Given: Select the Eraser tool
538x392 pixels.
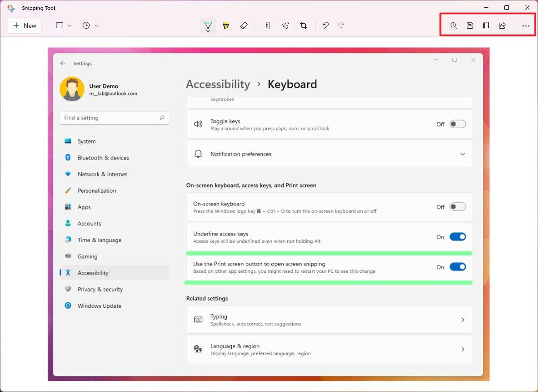Looking at the screenshot, I should [x=244, y=26].
